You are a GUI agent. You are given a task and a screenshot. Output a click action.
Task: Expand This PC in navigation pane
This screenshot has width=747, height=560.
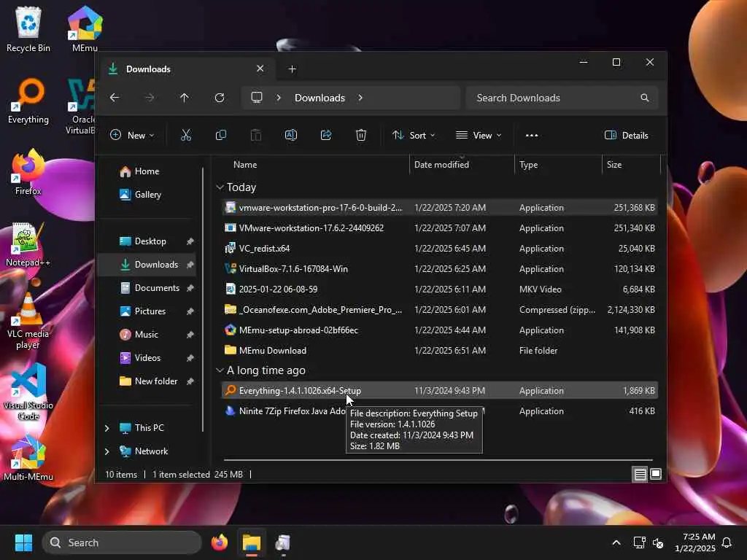tap(107, 428)
